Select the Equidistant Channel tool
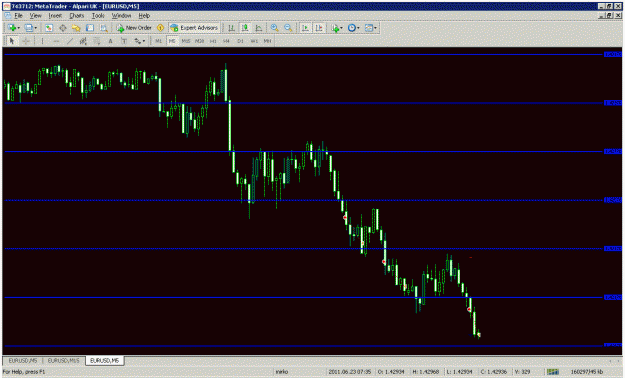This screenshot has width=625, height=378. [83, 41]
